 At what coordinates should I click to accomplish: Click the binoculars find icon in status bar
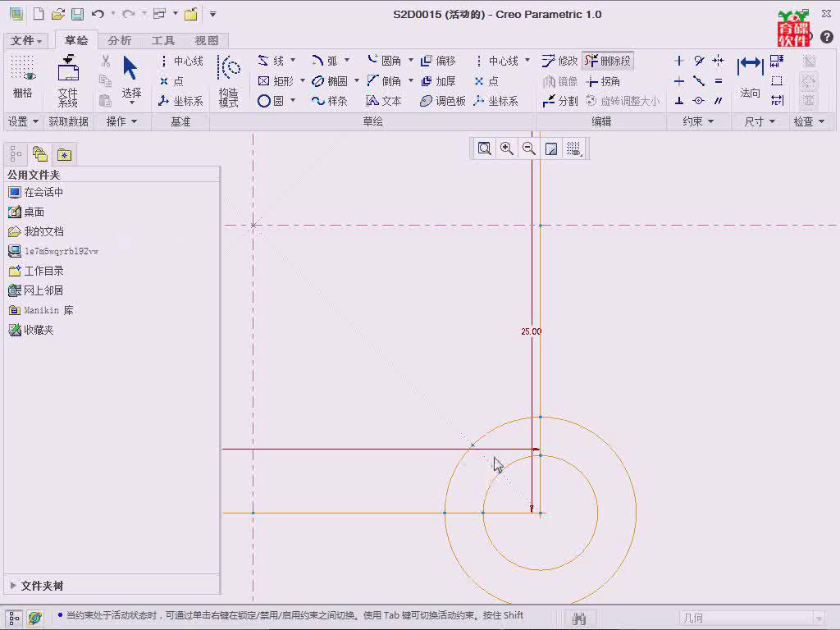click(578, 619)
